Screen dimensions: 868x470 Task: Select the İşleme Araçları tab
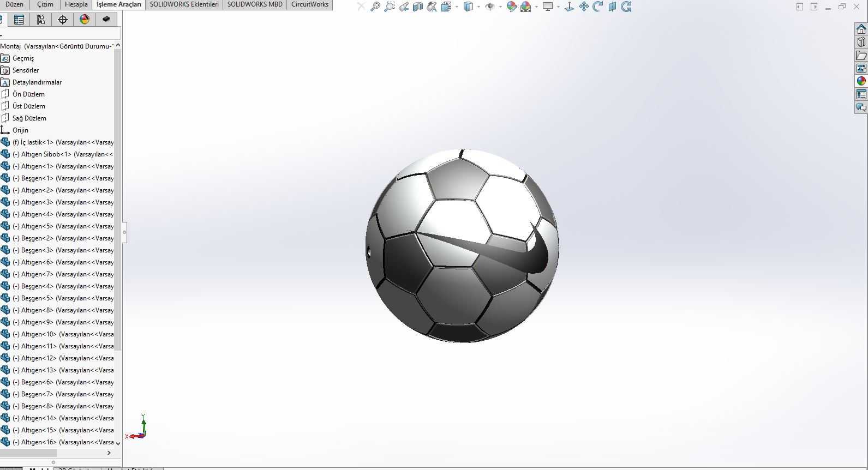coord(119,4)
